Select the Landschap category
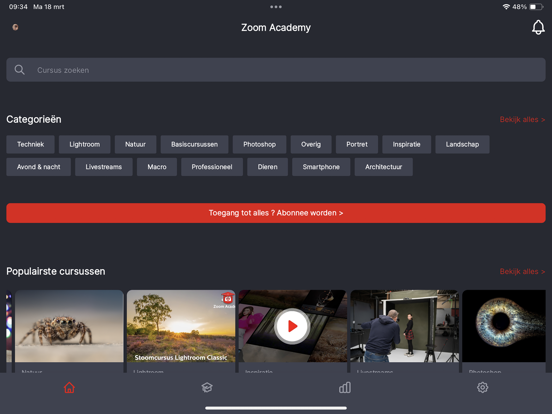The image size is (552, 414). (x=462, y=144)
